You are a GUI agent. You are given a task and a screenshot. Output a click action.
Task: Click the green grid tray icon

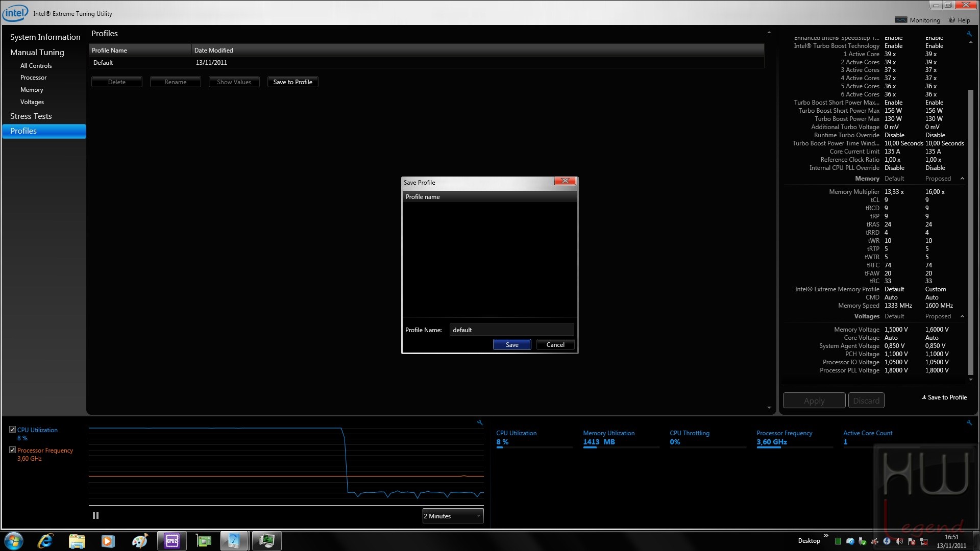pyautogui.click(x=838, y=541)
